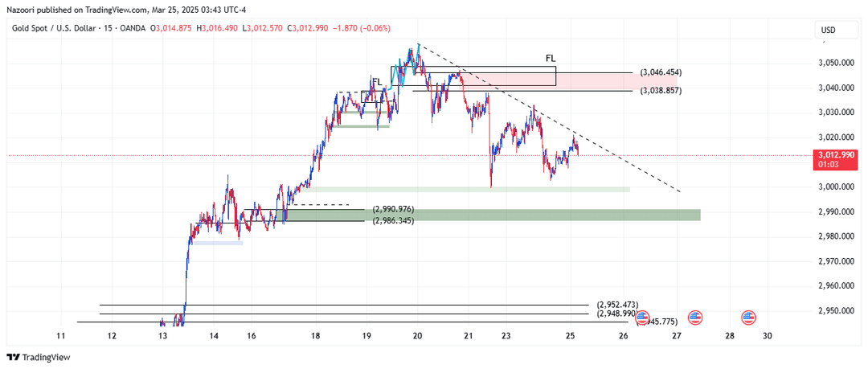Click date 13 on the time axis

162,336
